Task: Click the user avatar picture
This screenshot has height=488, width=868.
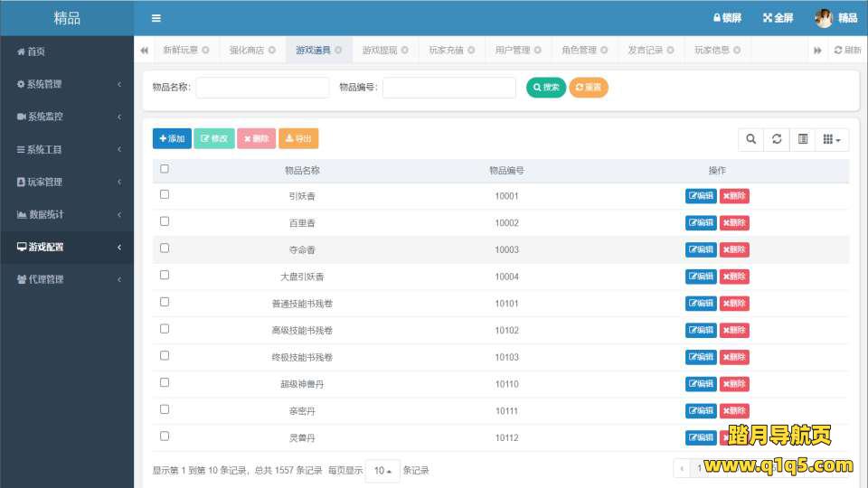Action: point(824,18)
